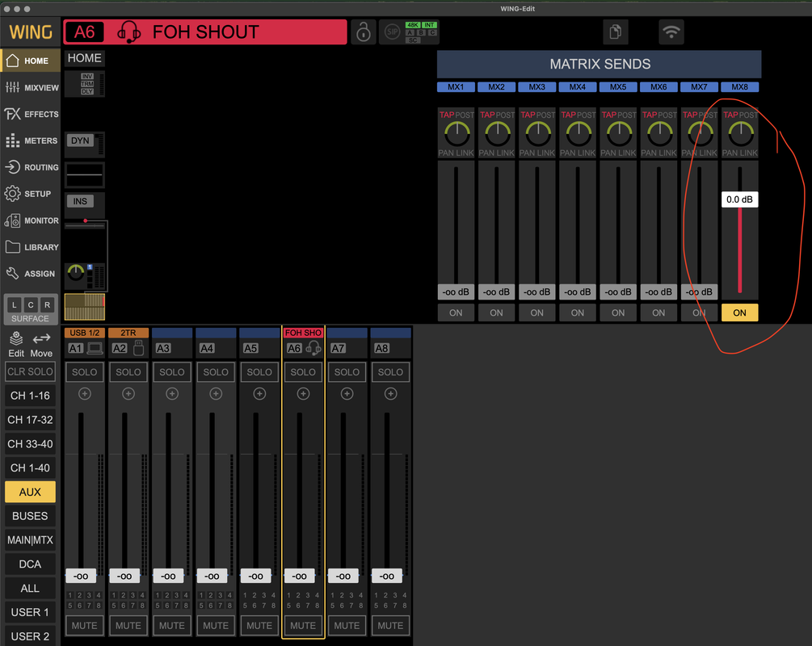The image size is (812, 646).
Task: Select the AUX layer
Action: point(30,493)
